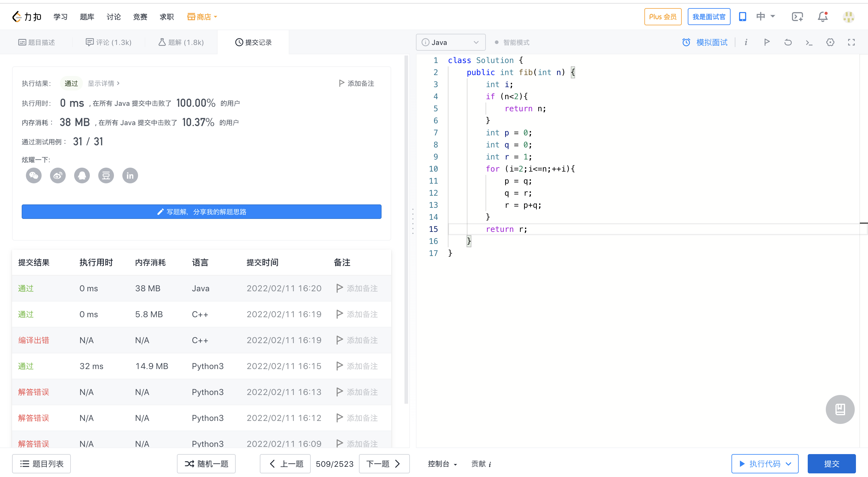Go to 下一题 next problem
Image resolution: width=868 pixels, height=477 pixels.
[x=384, y=464]
